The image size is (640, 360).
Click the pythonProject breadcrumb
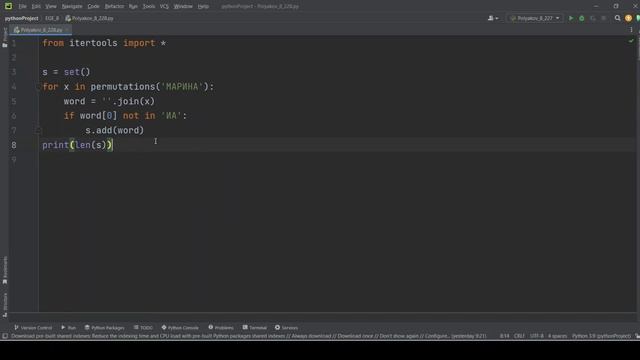tap(21, 18)
